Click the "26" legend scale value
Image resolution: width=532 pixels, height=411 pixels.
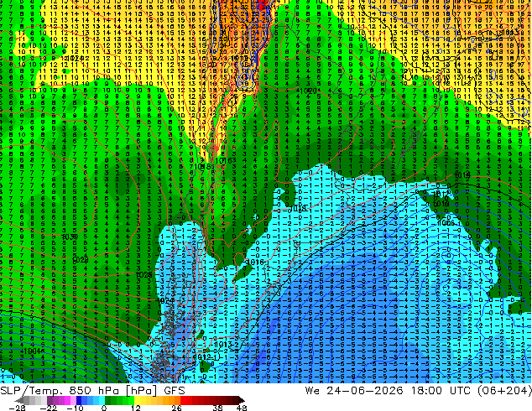176,408
